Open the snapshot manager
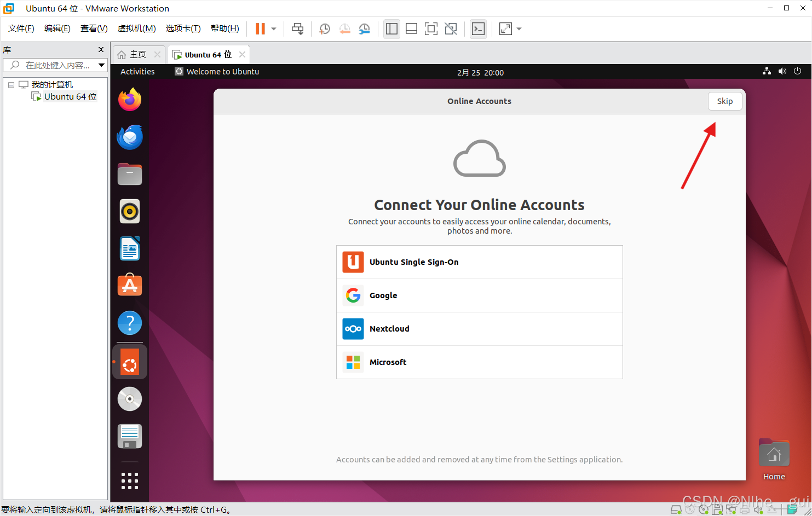 pos(364,29)
